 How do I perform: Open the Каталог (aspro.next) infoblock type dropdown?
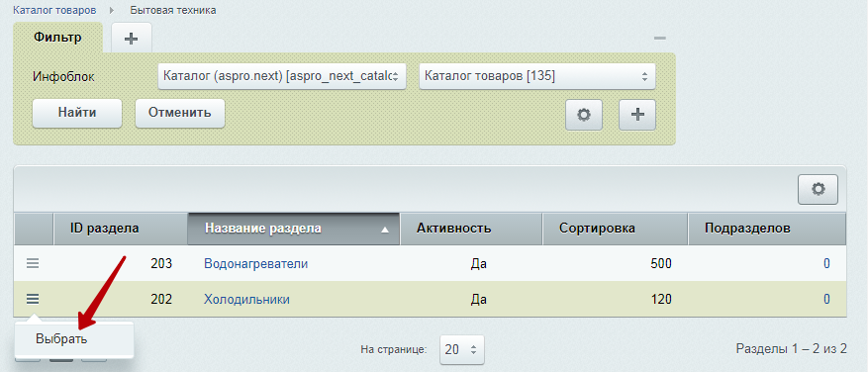pos(282,76)
